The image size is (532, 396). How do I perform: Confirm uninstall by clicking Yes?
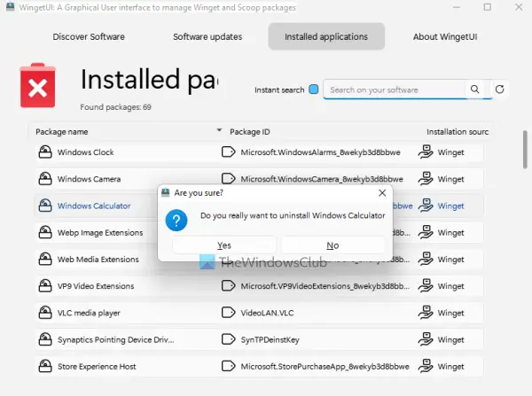click(x=224, y=245)
